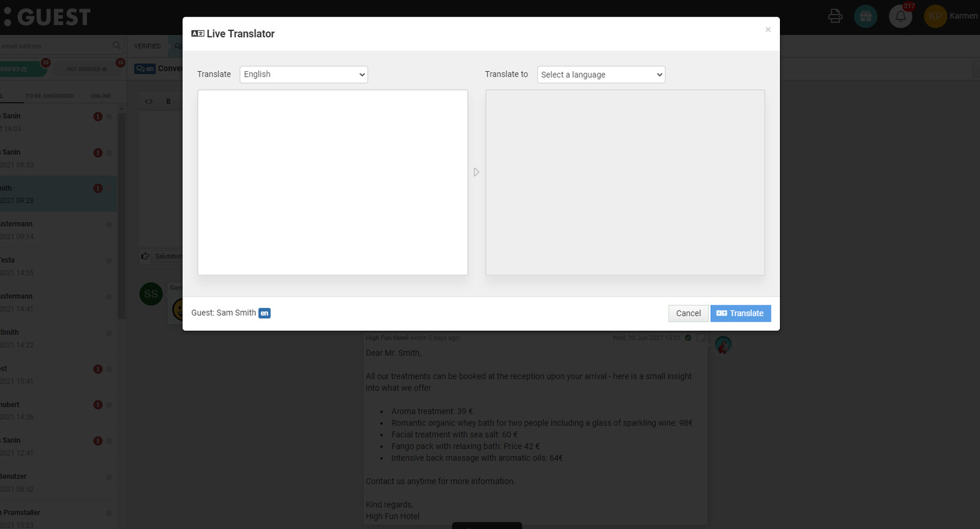980x529 pixels.
Task: Click the Salutation button below the editor
Action: coord(168,256)
